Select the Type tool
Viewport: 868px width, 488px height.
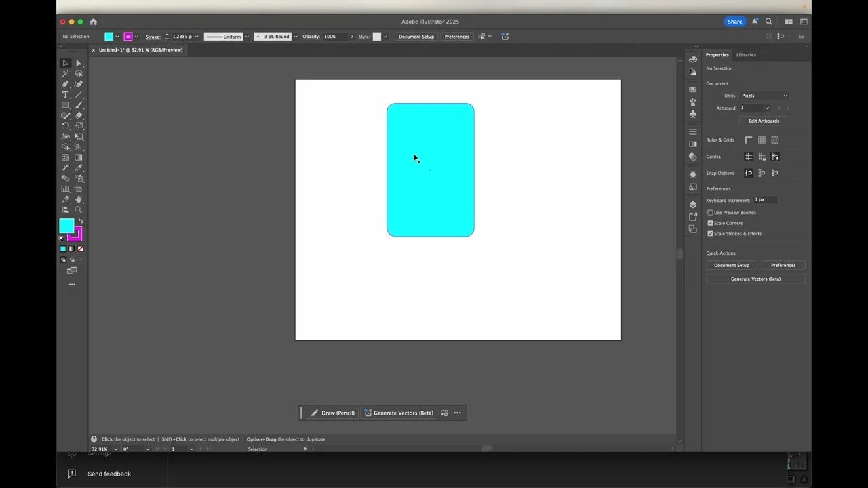pos(66,95)
